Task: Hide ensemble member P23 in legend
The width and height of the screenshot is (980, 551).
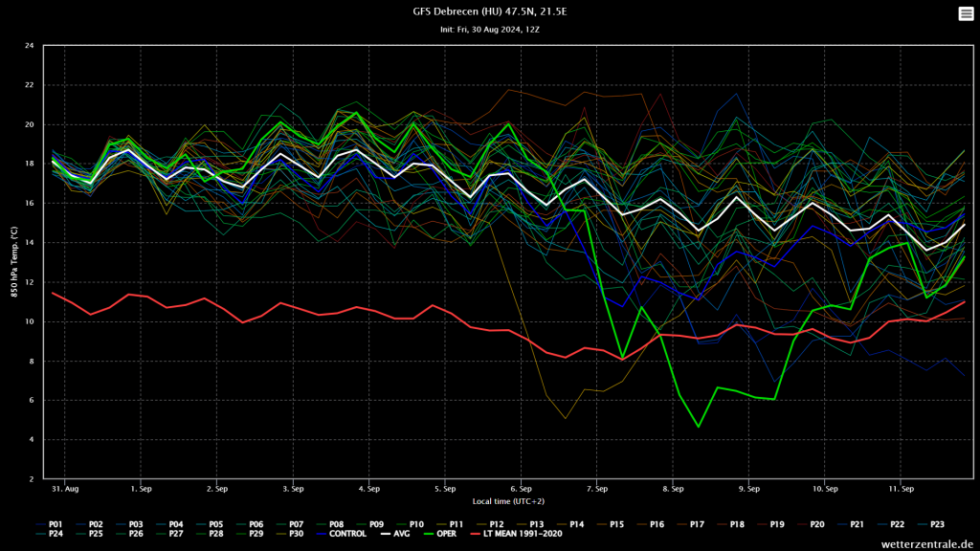Action: tap(936, 524)
